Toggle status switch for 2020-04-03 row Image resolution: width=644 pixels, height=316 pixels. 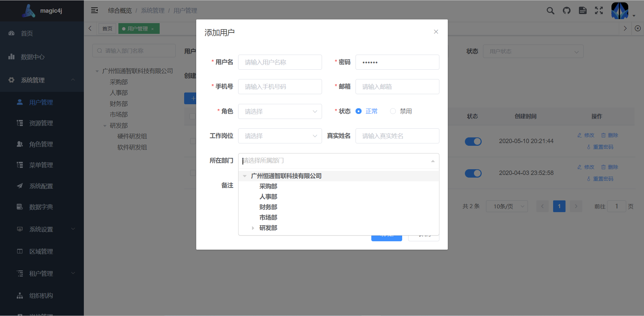click(473, 173)
